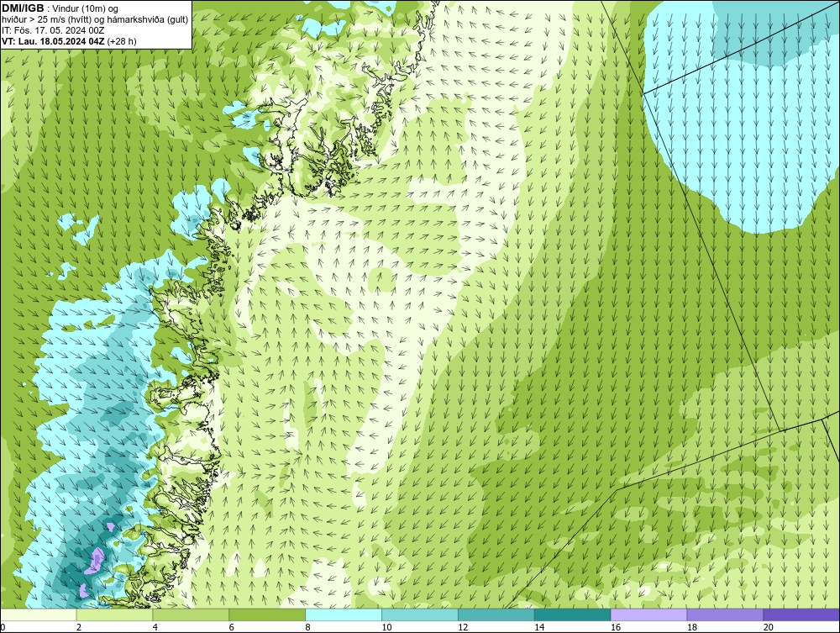
Task: Click the 14–16 m/s dark teal swatch
Action: tap(573, 615)
